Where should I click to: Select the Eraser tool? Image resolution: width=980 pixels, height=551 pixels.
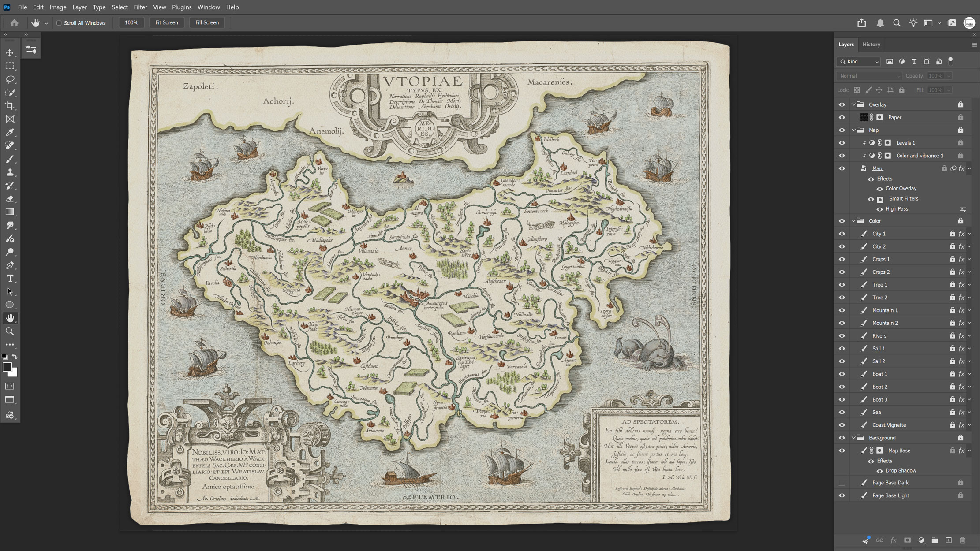(10, 199)
